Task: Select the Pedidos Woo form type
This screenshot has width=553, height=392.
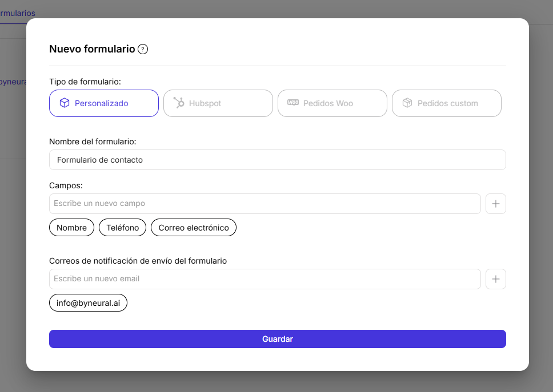Action: pyautogui.click(x=332, y=103)
